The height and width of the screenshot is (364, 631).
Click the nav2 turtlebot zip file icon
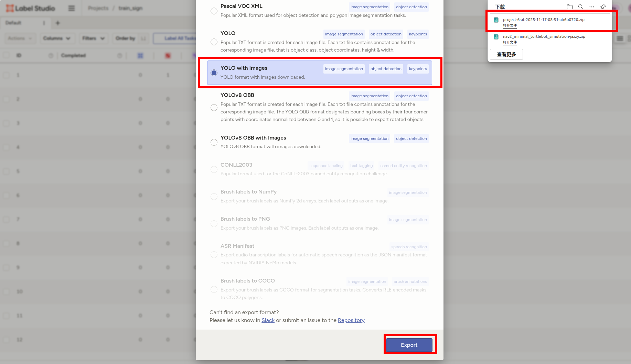pos(496,37)
